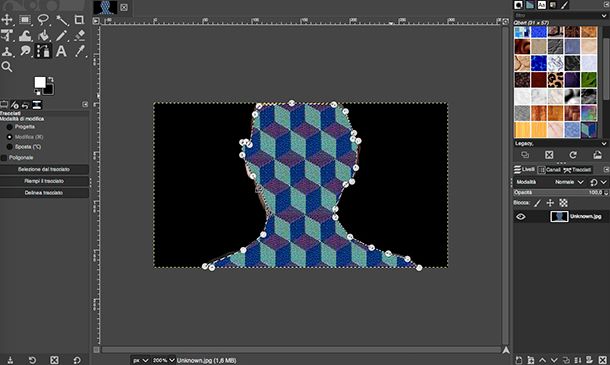This screenshot has width=610, height=365.
Task: Select the Bucket Fill tool
Action: point(43,35)
